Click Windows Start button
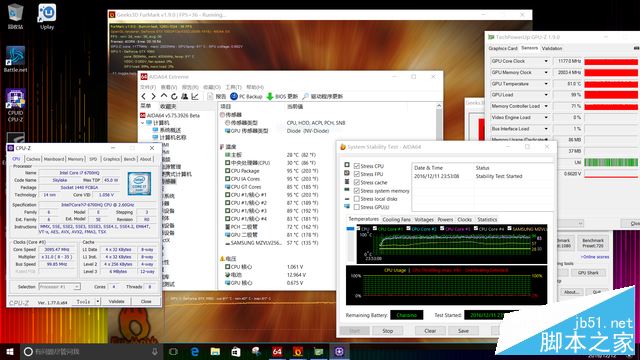The image size is (640, 360). tap(10, 351)
